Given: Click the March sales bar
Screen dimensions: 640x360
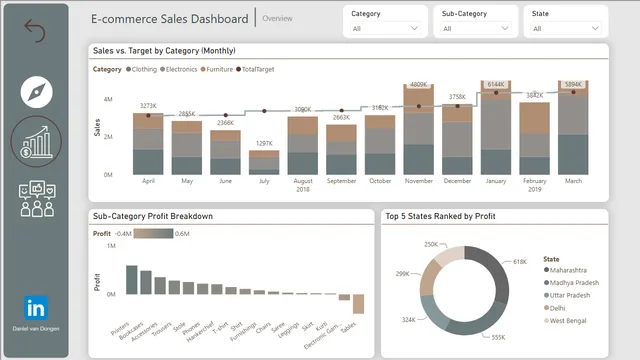Looking at the screenshot, I should [573, 128].
